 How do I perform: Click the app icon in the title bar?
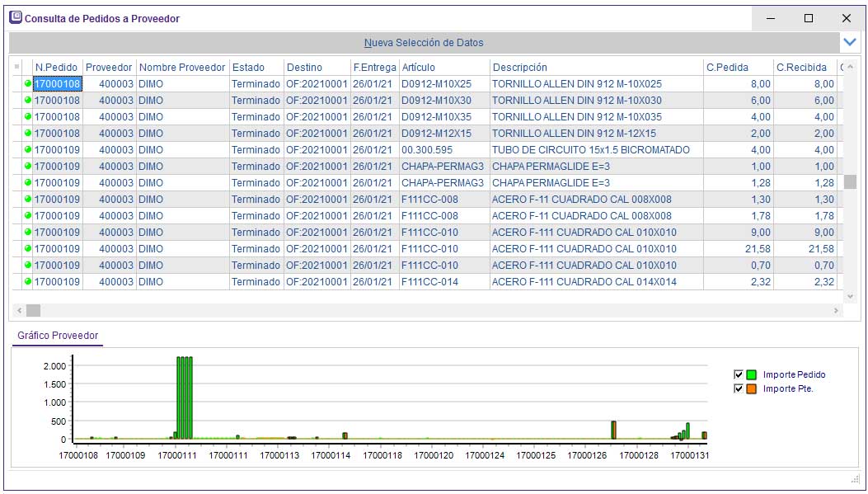[15, 17]
